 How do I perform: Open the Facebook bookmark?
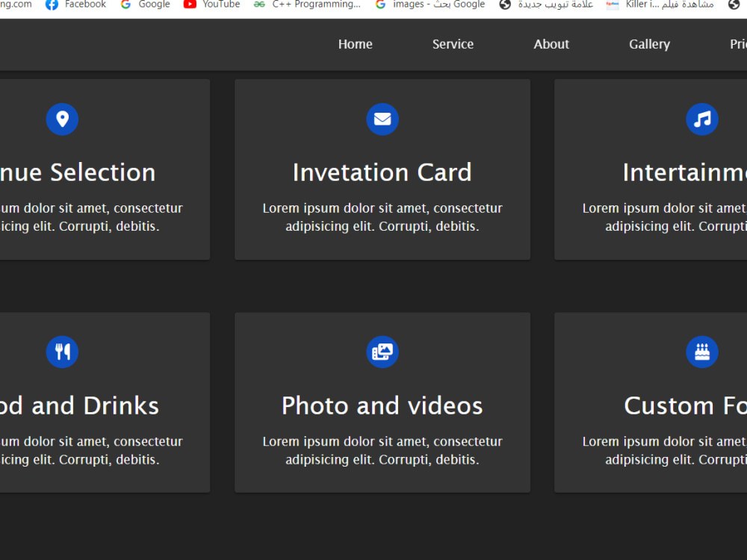pyautogui.click(x=75, y=4)
